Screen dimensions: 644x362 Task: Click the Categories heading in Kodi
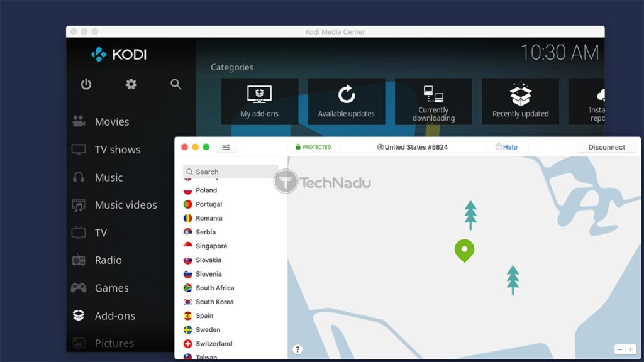pyautogui.click(x=232, y=67)
